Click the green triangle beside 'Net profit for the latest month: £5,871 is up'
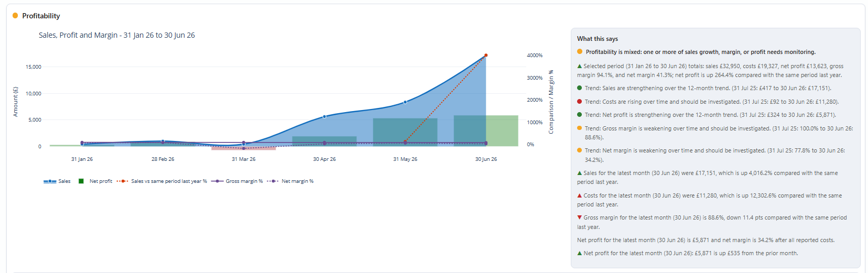868x273 pixels. (580, 253)
